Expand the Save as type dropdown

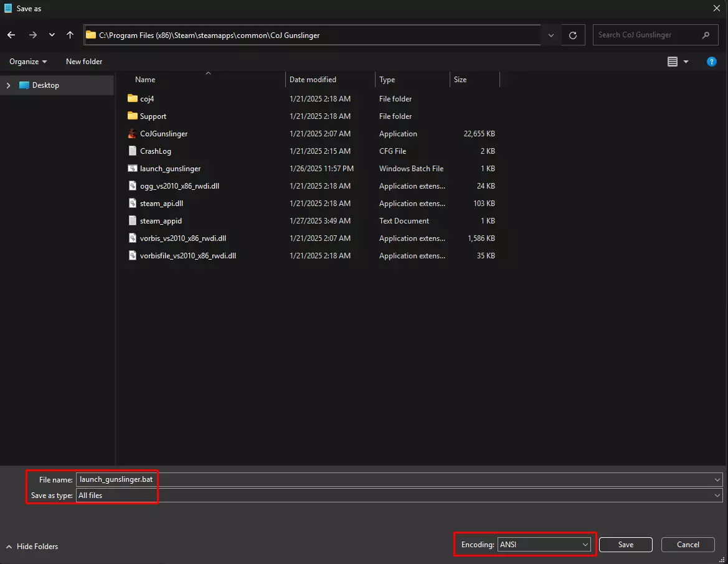(718, 496)
